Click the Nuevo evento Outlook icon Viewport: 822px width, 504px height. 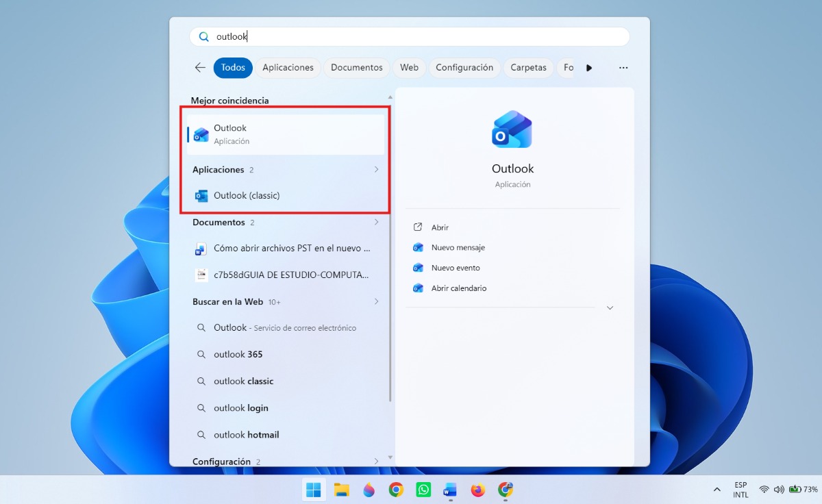(418, 268)
